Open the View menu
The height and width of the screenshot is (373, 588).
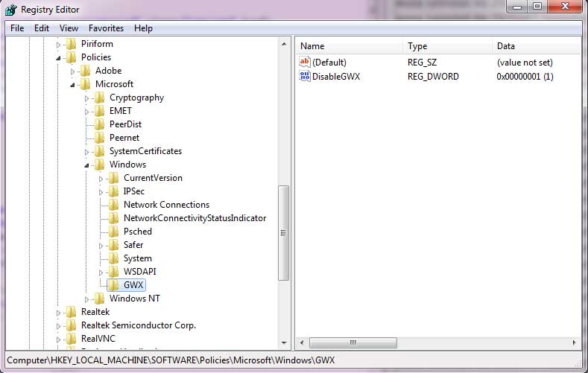(x=69, y=28)
